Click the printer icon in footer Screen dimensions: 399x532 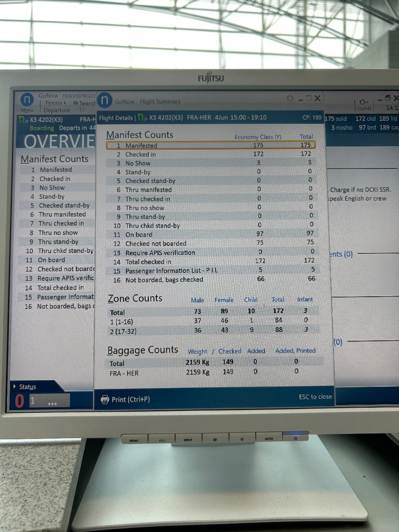point(105,399)
